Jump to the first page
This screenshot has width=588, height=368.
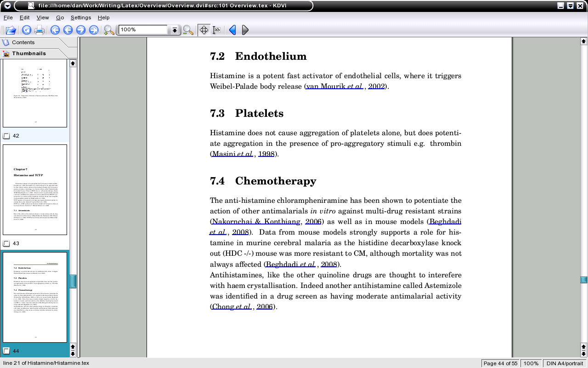[55, 30]
